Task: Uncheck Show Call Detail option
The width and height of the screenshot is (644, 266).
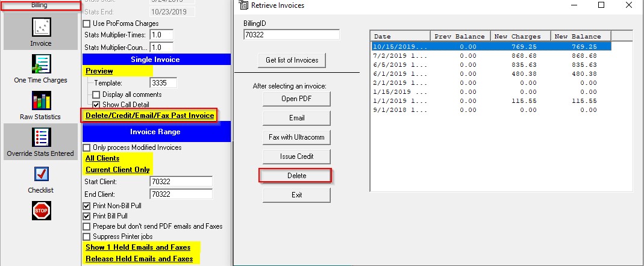Action: (x=96, y=104)
